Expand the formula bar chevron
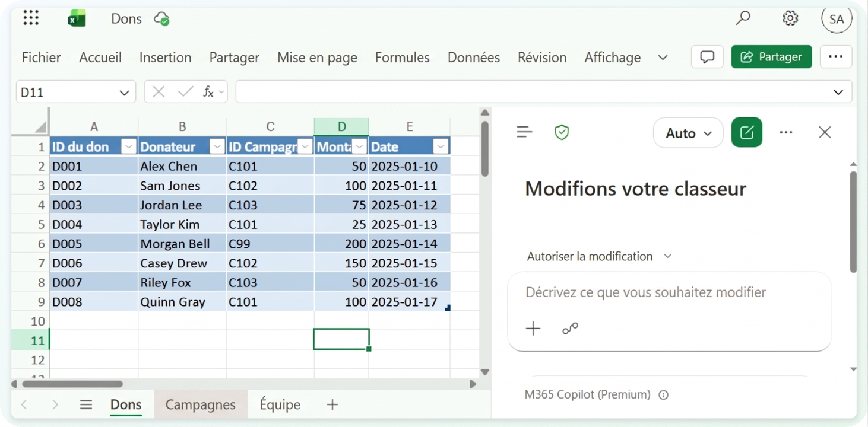868x427 pixels. 838,92
